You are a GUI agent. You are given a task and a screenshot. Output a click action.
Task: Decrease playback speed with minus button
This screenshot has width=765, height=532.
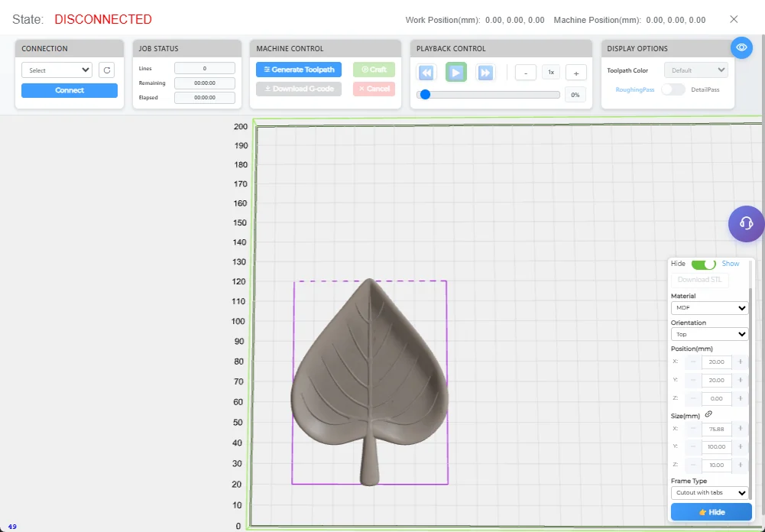click(x=526, y=73)
